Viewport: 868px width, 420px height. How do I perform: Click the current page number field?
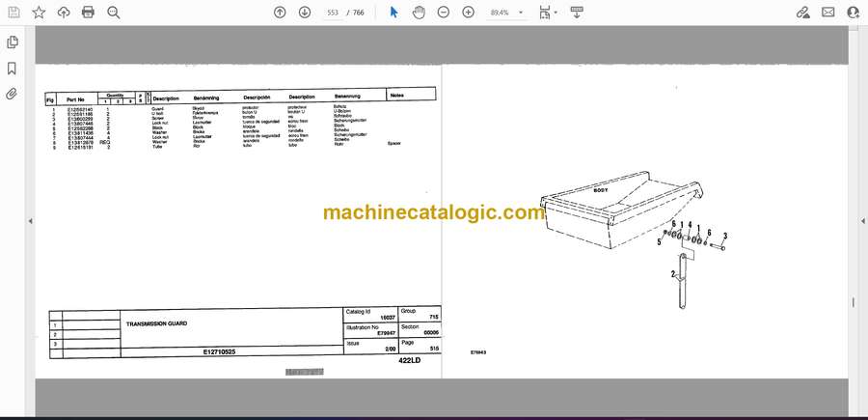(x=333, y=13)
